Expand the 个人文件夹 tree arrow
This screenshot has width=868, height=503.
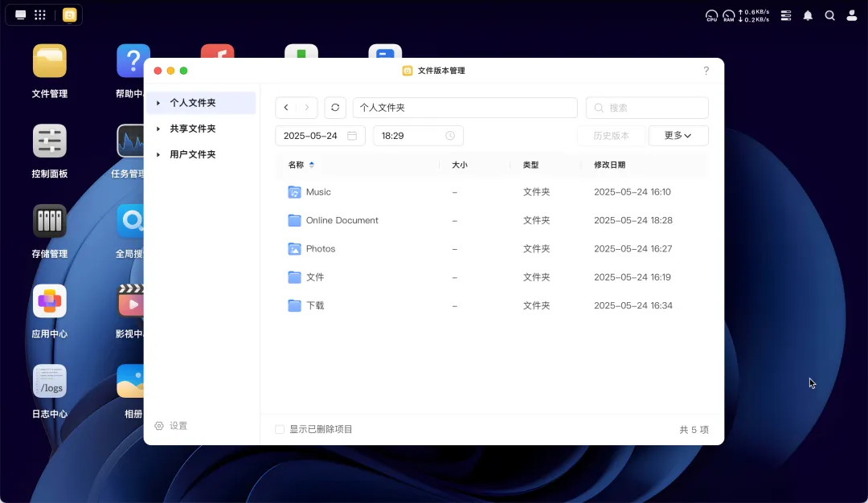158,103
